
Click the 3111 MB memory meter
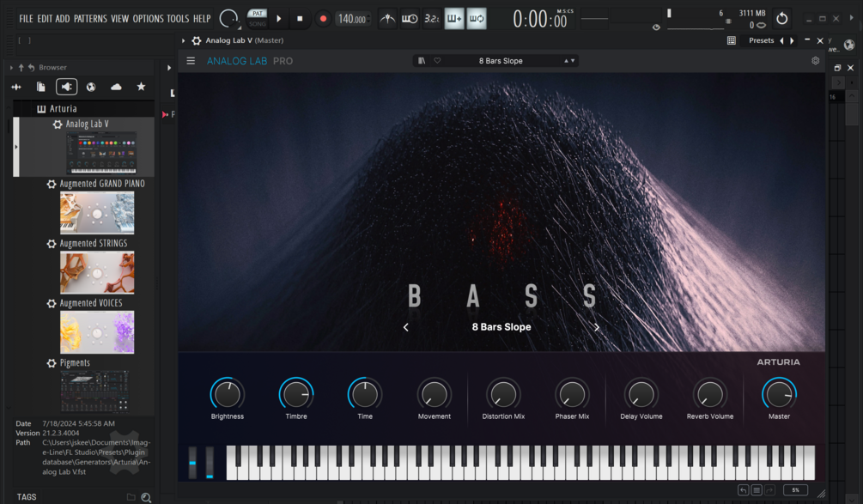point(752,13)
